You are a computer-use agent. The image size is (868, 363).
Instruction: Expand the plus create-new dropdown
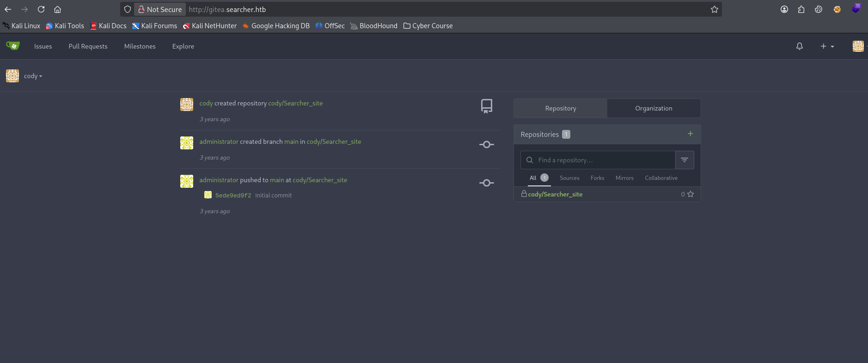coord(827,46)
